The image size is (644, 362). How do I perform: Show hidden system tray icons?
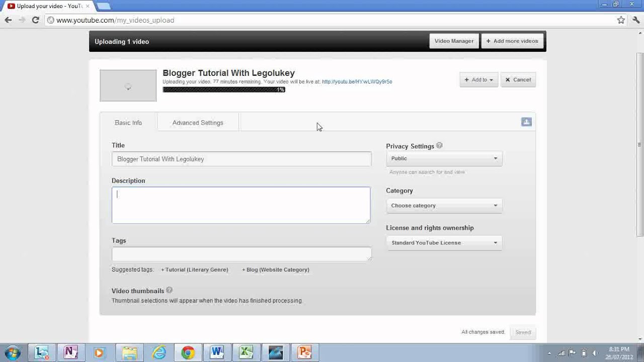pos(549,353)
